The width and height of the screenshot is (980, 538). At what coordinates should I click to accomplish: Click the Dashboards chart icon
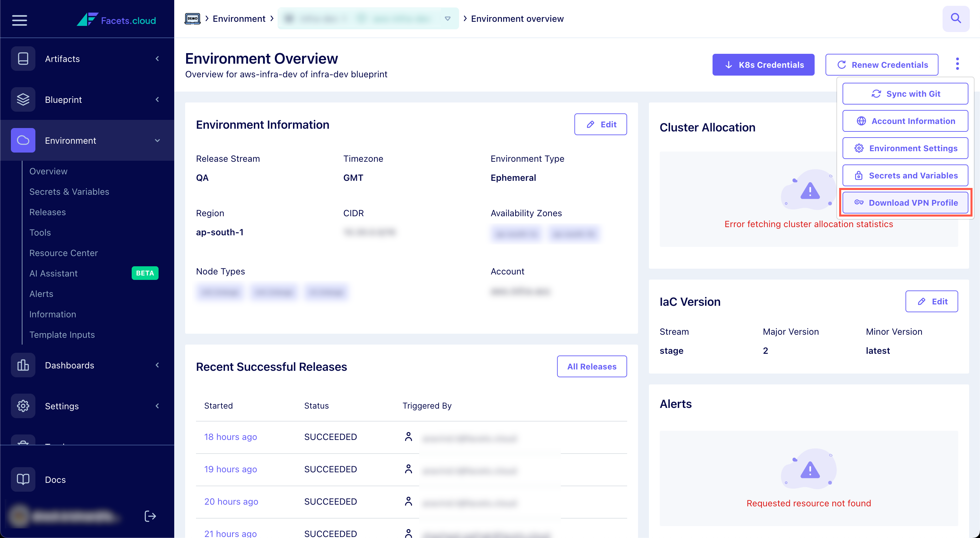click(x=23, y=365)
